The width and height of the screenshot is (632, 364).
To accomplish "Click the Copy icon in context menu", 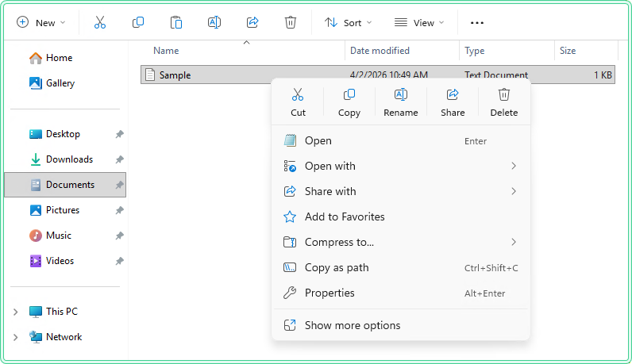I will tap(349, 95).
